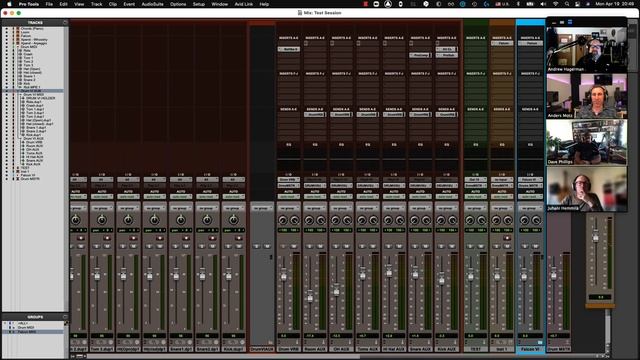This screenshot has width=640, height=360.
Task: Click the Drum MSTR track name button
Action: pos(559,349)
